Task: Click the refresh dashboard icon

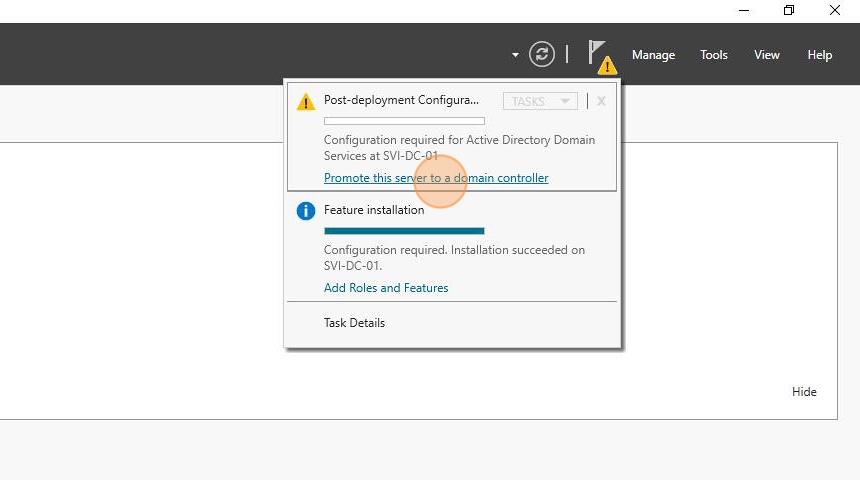Action: pyautogui.click(x=541, y=54)
